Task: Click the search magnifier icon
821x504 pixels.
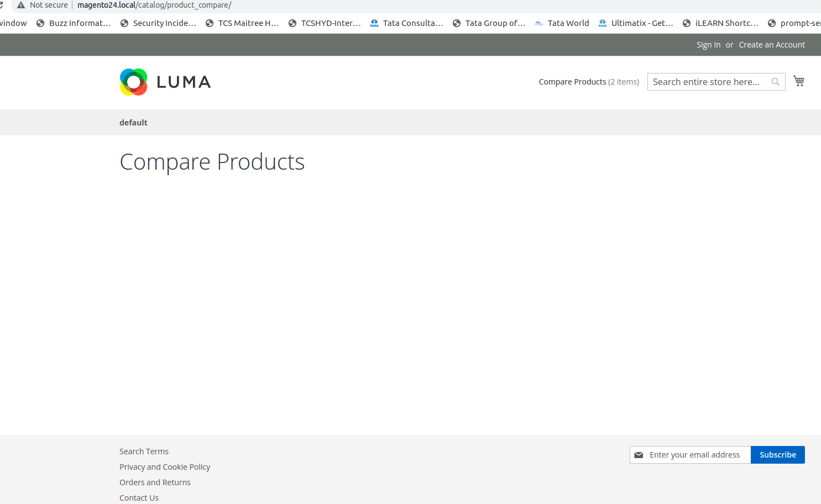Action: coord(775,81)
